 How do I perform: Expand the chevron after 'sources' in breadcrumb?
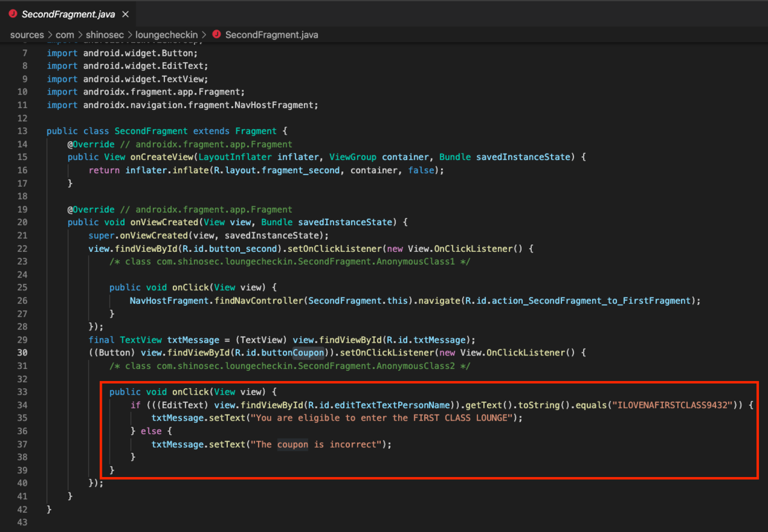[51, 35]
